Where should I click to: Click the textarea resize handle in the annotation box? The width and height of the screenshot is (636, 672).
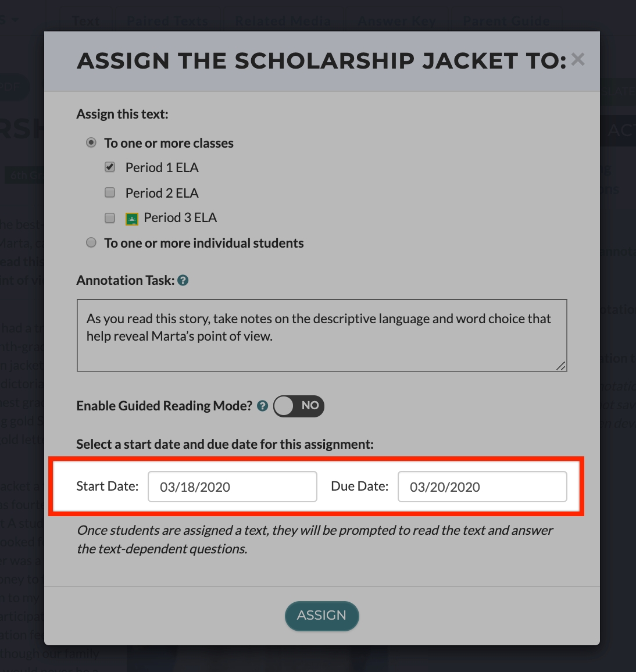click(x=560, y=366)
